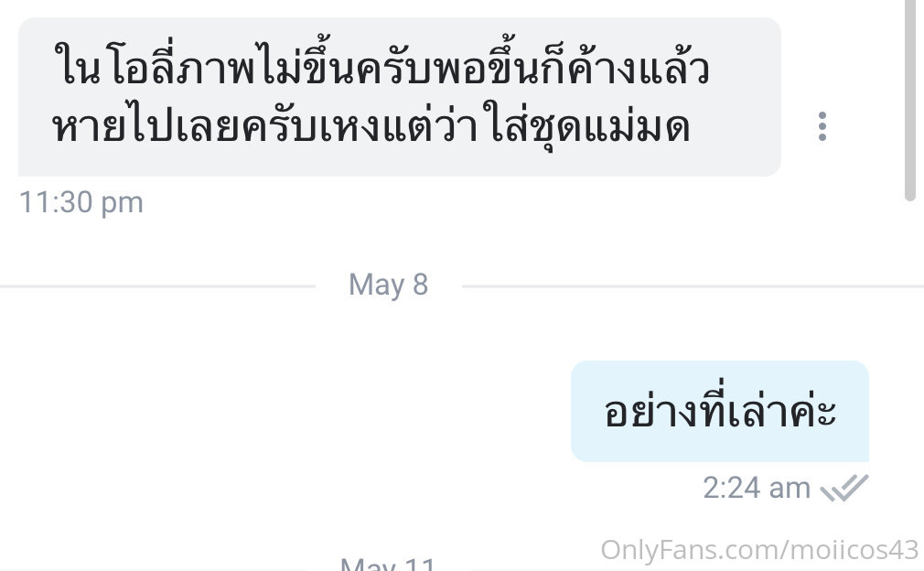The image size is (924, 571).
Task: Click the moiicos43 username in the watermark
Action: (854, 550)
